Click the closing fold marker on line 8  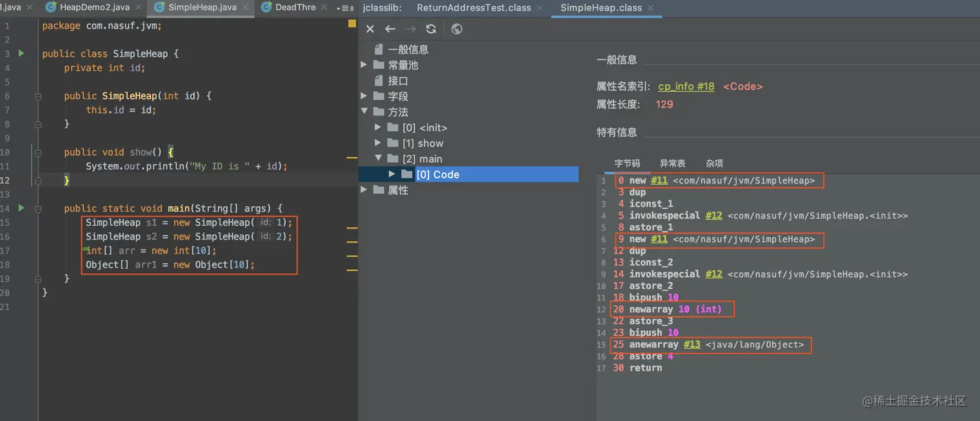pos(38,124)
